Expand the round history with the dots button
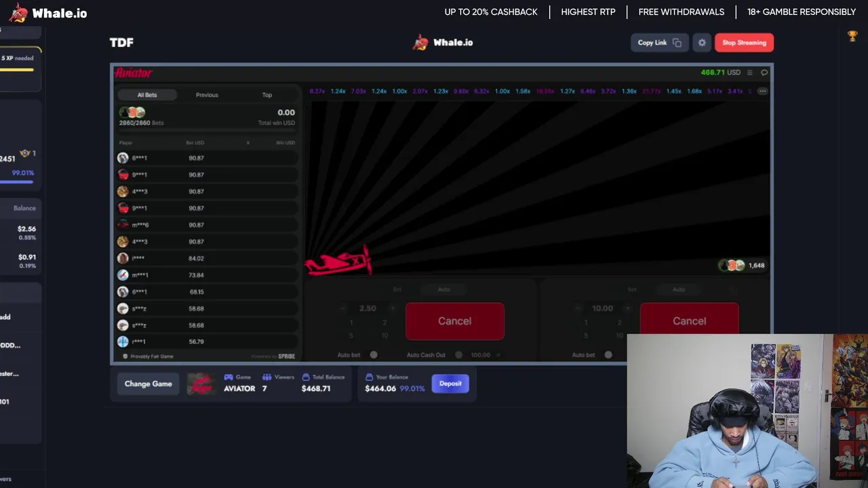This screenshot has height=488, width=868. 762,91
